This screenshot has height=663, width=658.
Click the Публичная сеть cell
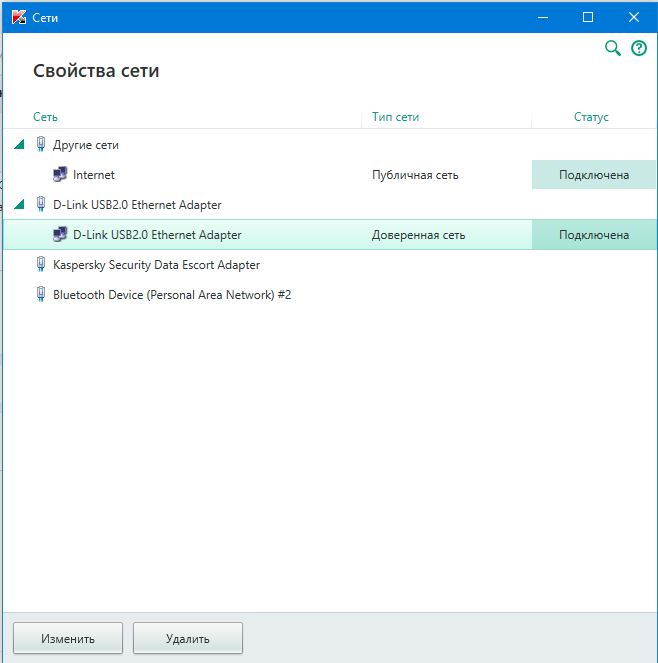coord(415,175)
